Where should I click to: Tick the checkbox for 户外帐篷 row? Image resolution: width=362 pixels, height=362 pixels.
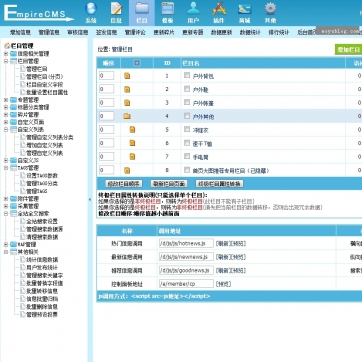pos(187,102)
